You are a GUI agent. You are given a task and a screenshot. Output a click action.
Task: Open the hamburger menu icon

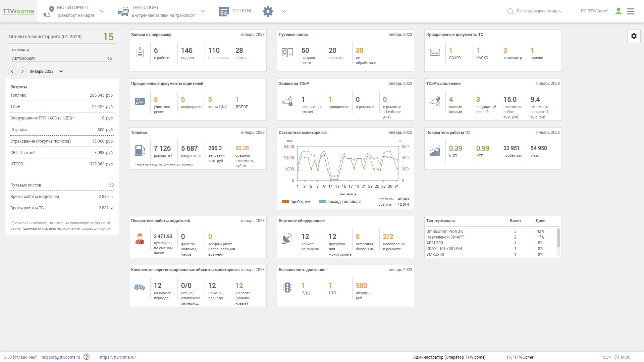click(x=631, y=11)
